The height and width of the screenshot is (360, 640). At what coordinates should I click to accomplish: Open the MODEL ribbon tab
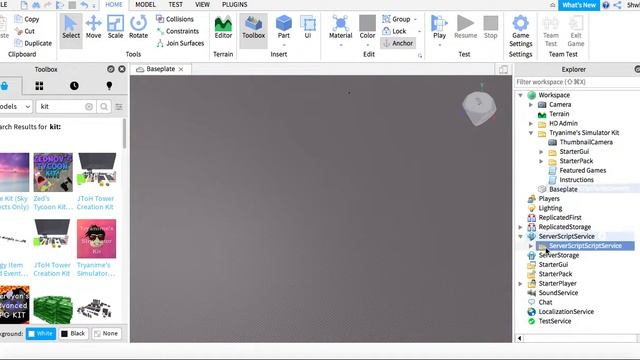coord(145,4)
